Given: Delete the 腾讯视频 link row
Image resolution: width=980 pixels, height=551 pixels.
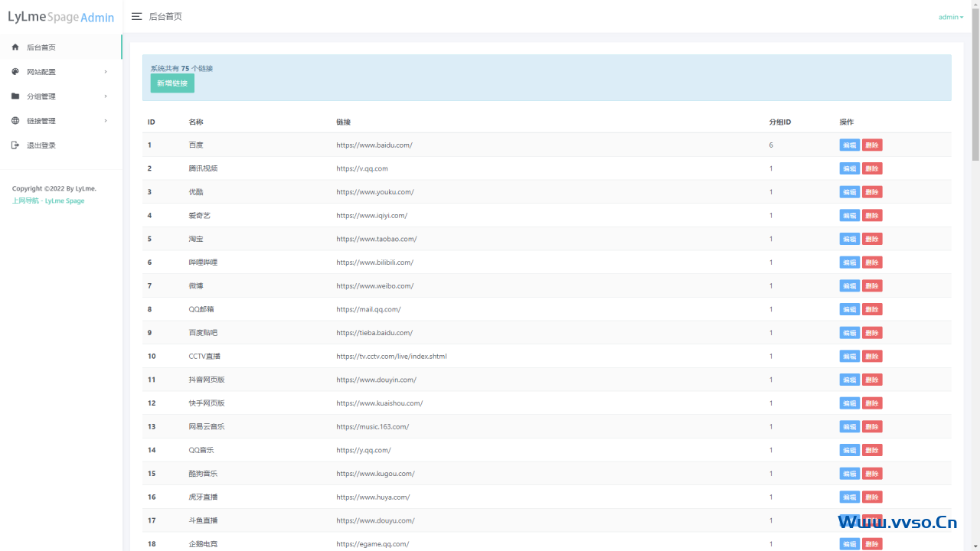Looking at the screenshot, I should tap(872, 168).
